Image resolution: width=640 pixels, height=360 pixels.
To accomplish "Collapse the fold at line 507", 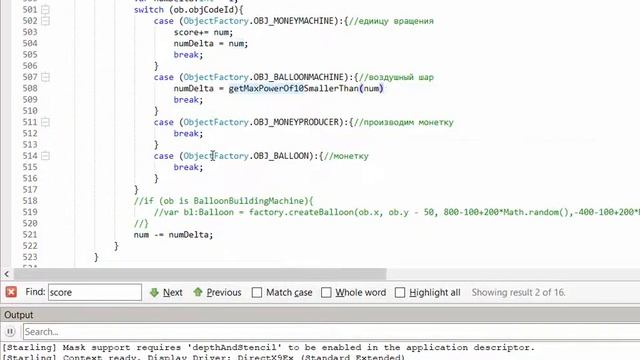I will click(45, 77).
